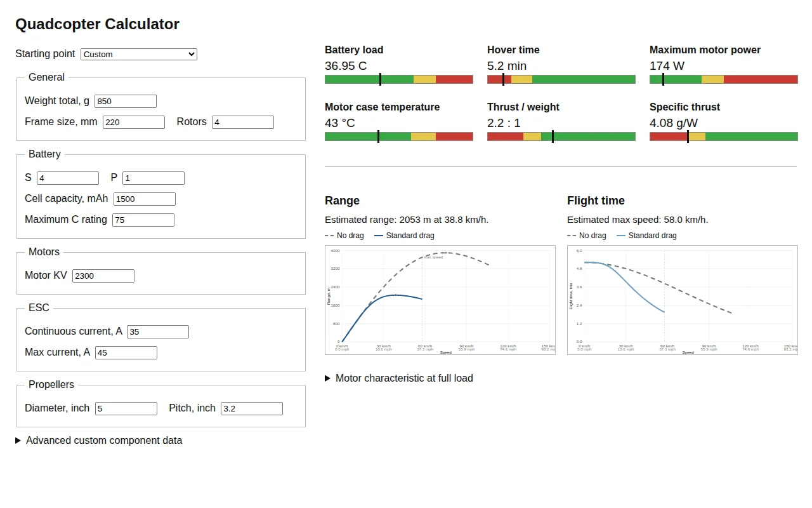Viewport: 812px width, 508px height.
Task: Edit the Weight total field
Action: 126,101
